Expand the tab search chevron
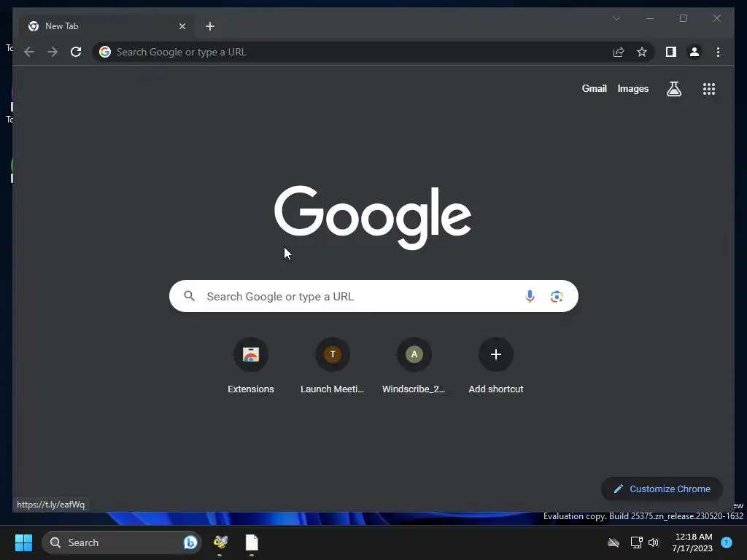Image resolution: width=747 pixels, height=560 pixels. pyautogui.click(x=616, y=18)
